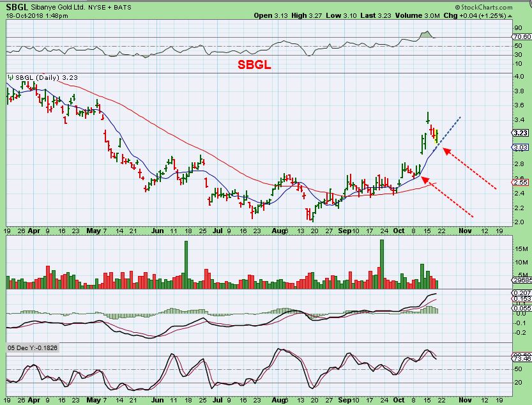Click the Low 3.10 quote value
The height and width of the screenshot is (405, 532).
[341, 15]
